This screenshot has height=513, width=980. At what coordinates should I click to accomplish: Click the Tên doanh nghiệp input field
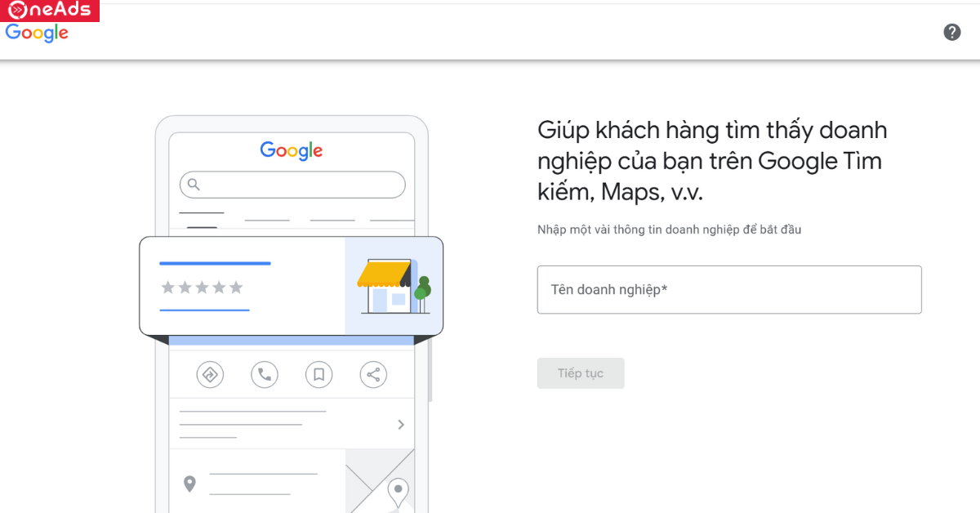(729, 289)
